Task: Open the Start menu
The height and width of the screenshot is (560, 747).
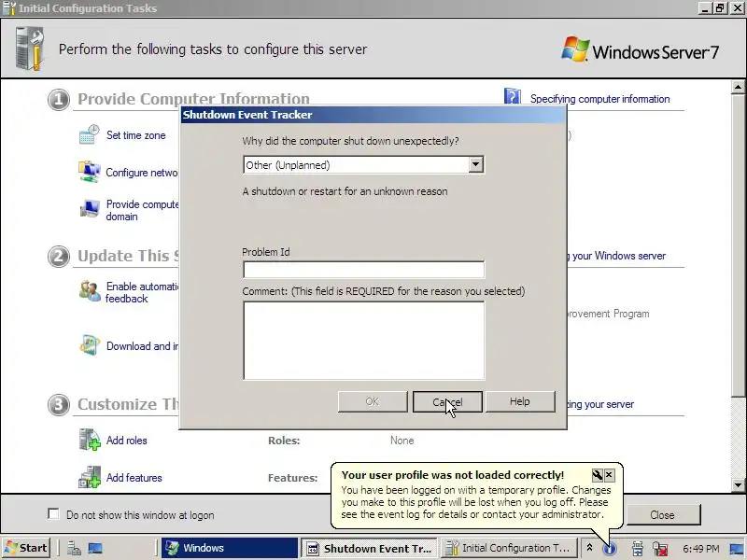Action: (x=27, y=548)
